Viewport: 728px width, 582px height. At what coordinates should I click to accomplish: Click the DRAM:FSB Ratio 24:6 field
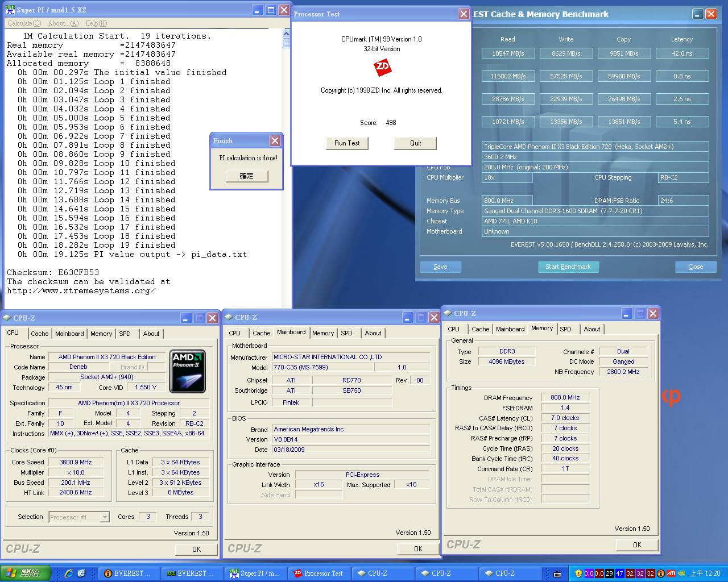pos(684,201)
